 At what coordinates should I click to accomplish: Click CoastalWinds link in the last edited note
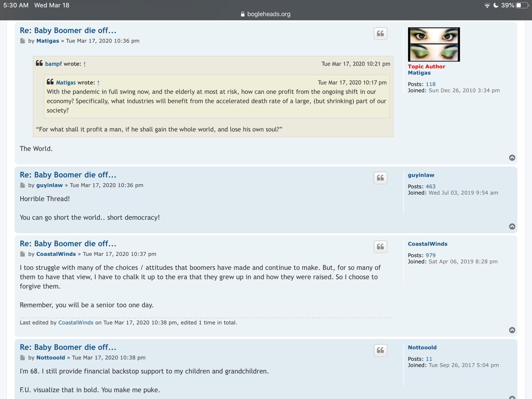(x=76, y=323)
